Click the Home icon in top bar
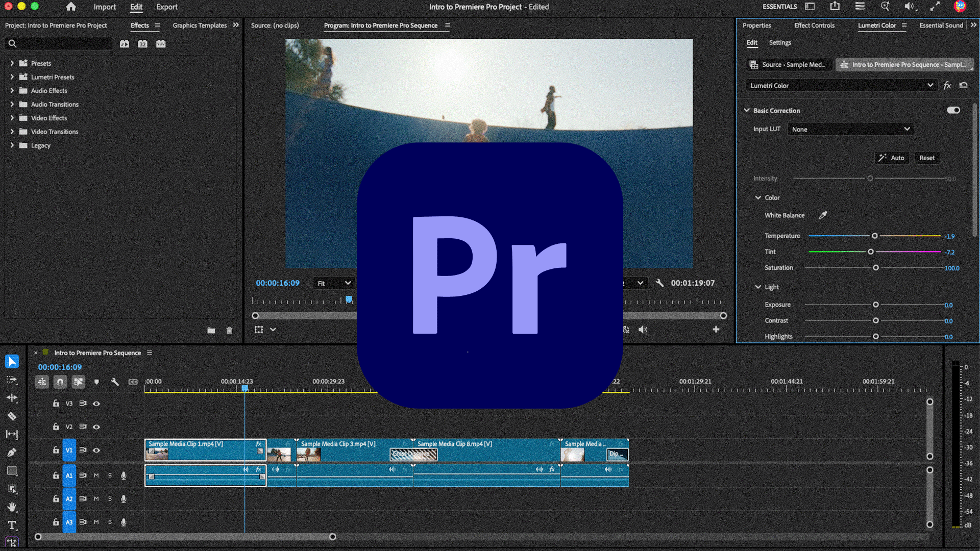 [x=71, y=7]
